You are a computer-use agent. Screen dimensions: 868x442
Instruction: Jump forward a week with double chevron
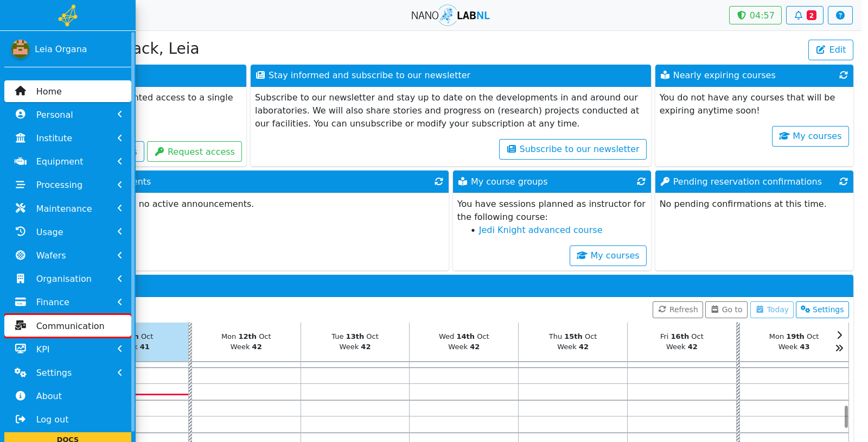(839, 348)
